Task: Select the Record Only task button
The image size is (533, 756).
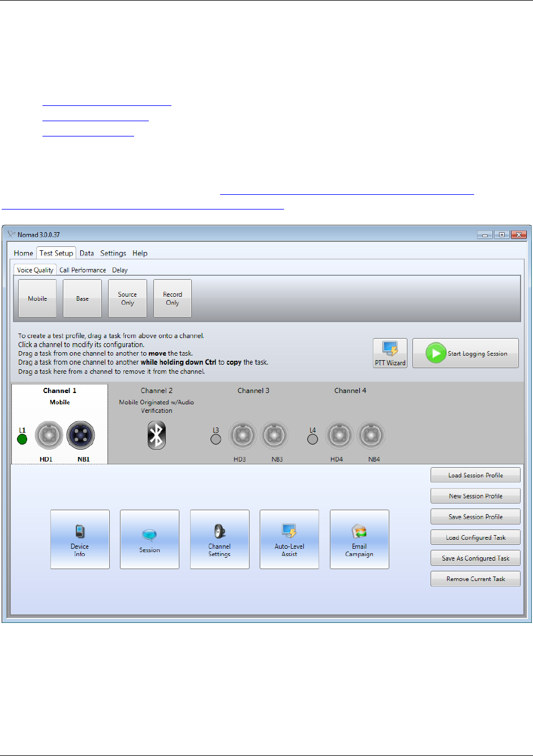Action: tap(173, 298)
